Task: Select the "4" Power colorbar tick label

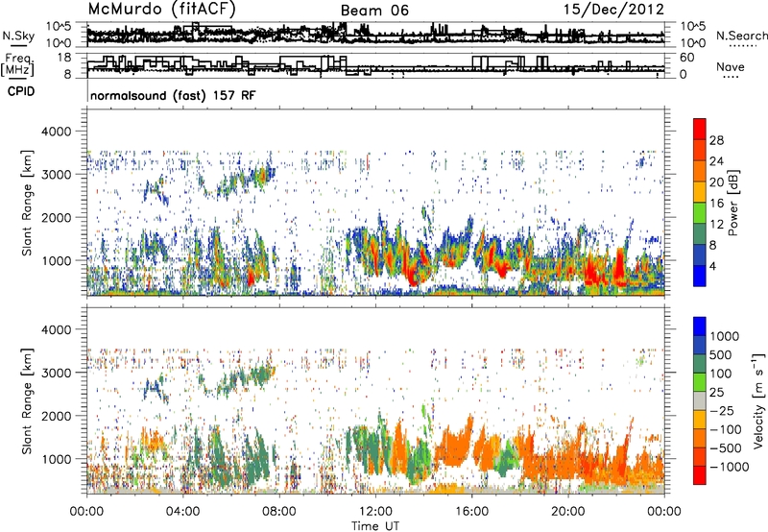Action: coord(712,267)
